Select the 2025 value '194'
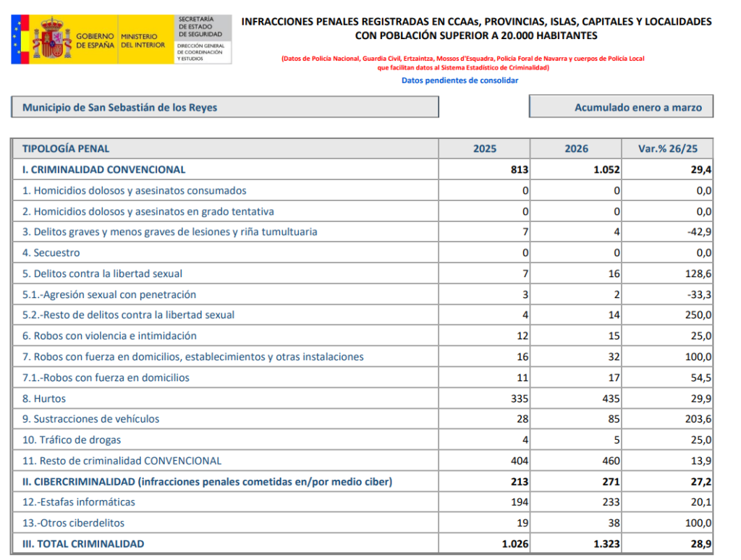 pyautogui.click(x=520, y=502)
